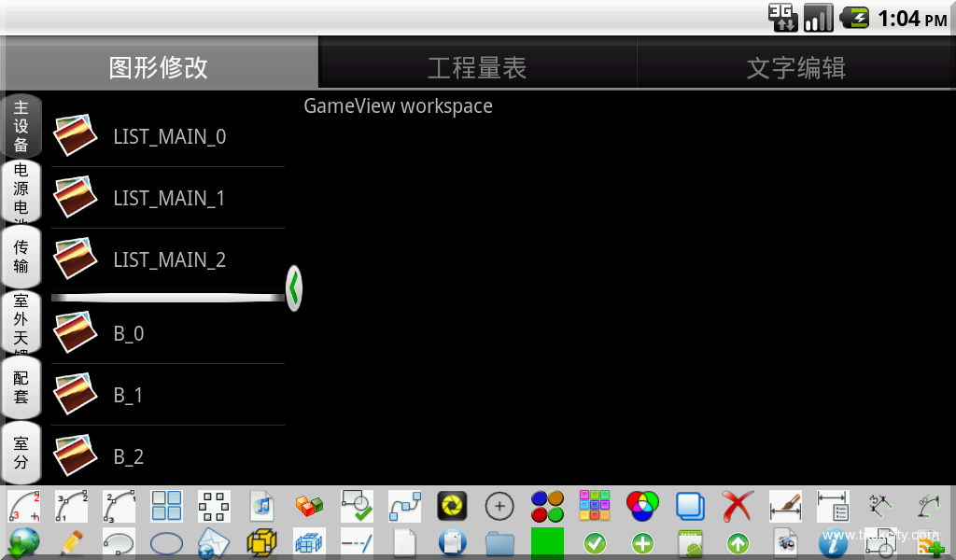Viewport: 956px width, 560px height.
Task: Select the 配套 category button
Action: coord(21,387)
